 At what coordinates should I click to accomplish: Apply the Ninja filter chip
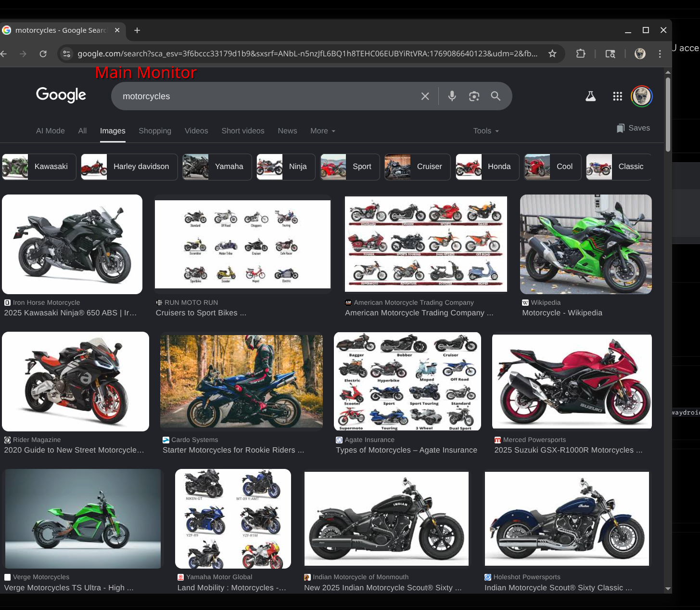point(286,167)
